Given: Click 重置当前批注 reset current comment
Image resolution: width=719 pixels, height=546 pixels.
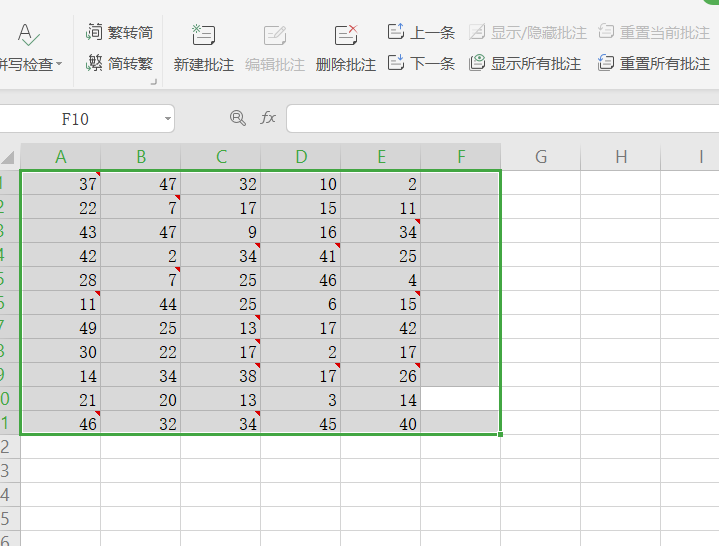Looking at the screenshot, I should (x=654, y=33).
